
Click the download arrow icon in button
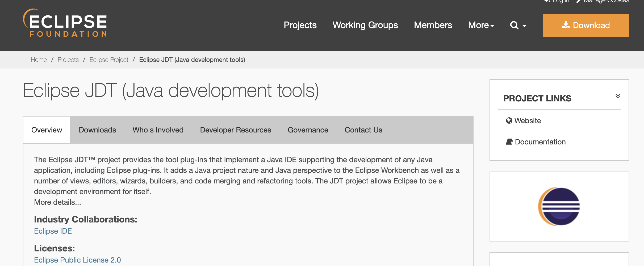point(566,25)
